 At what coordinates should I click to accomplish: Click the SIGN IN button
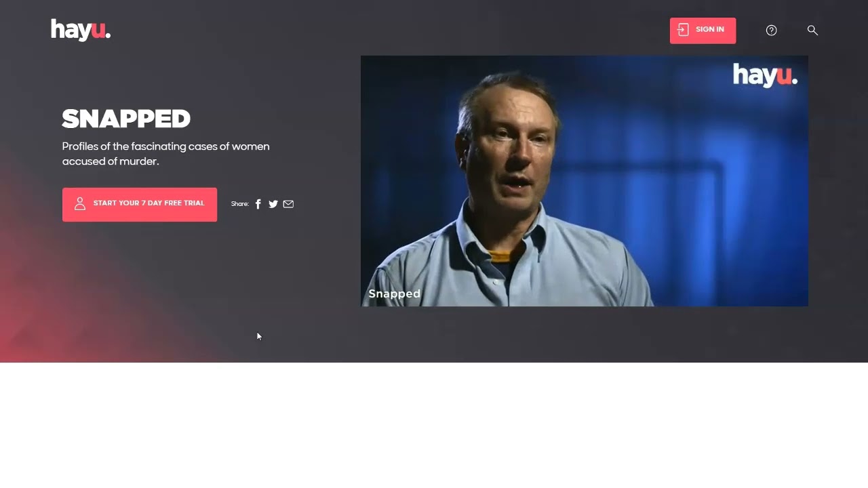click(703, 30)
